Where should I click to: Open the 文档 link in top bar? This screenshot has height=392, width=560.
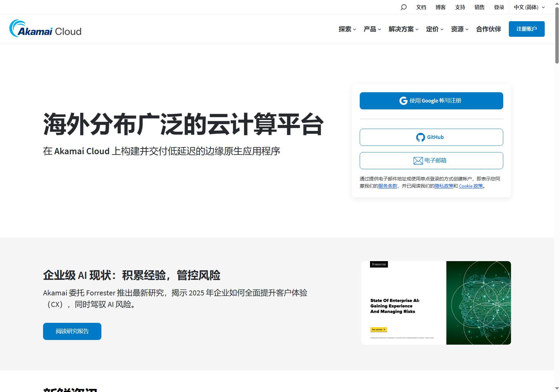(421, 7)
